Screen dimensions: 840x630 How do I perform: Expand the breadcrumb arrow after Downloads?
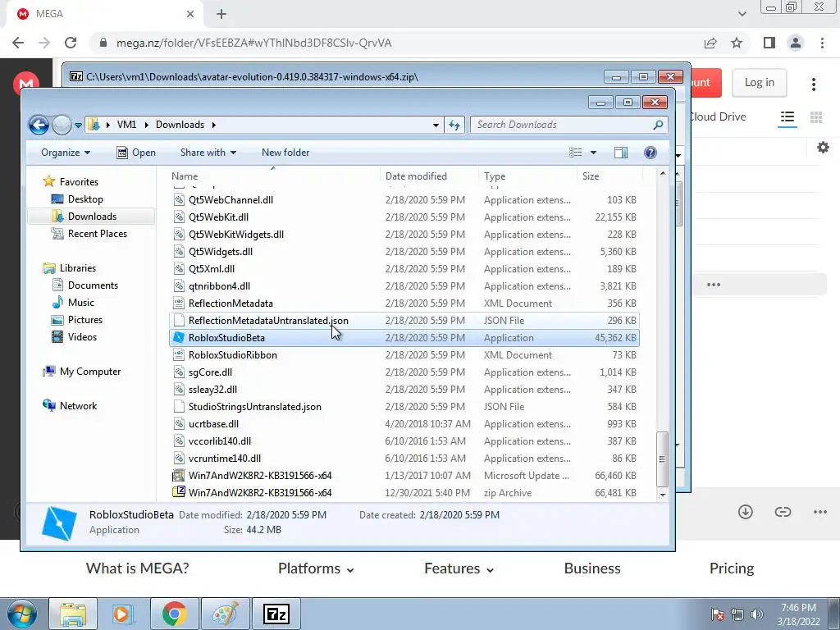coord(214,125)
